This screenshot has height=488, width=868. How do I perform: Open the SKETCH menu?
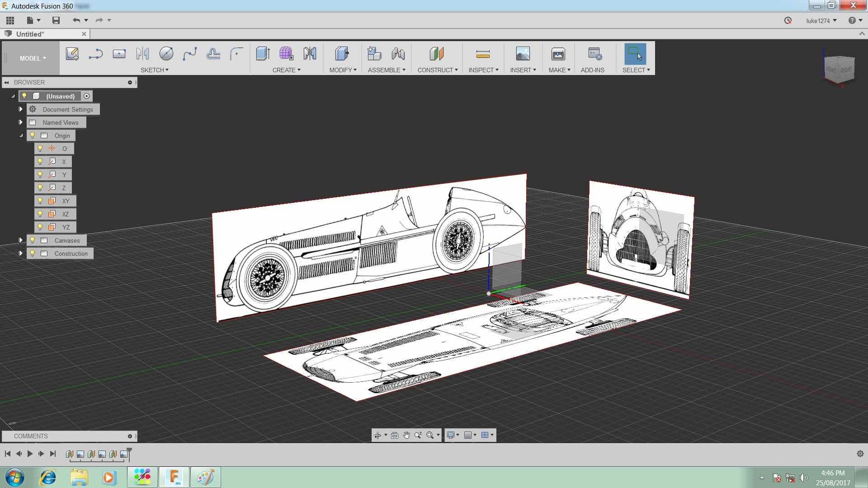[154, 70]
